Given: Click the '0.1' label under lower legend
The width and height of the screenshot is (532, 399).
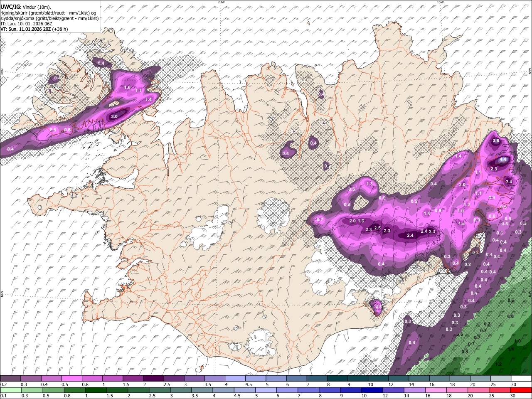Looking at the screenshot, I should 3,396.
